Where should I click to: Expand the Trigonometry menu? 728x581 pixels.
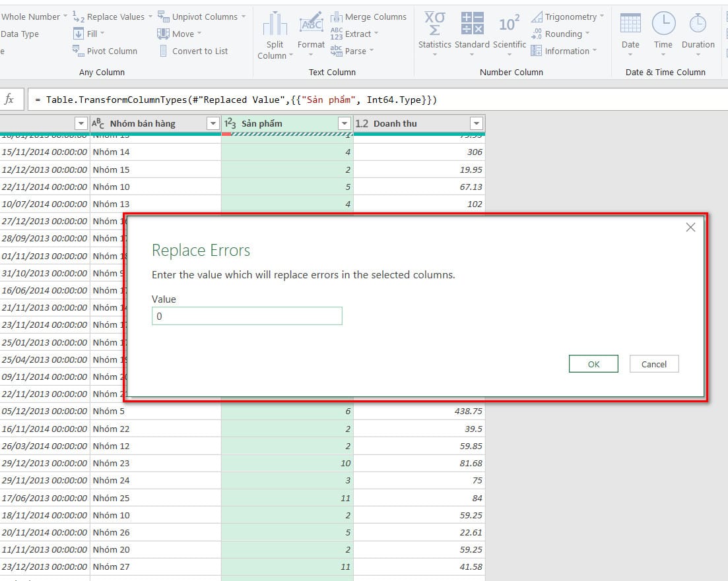click(x=601, y=16)
